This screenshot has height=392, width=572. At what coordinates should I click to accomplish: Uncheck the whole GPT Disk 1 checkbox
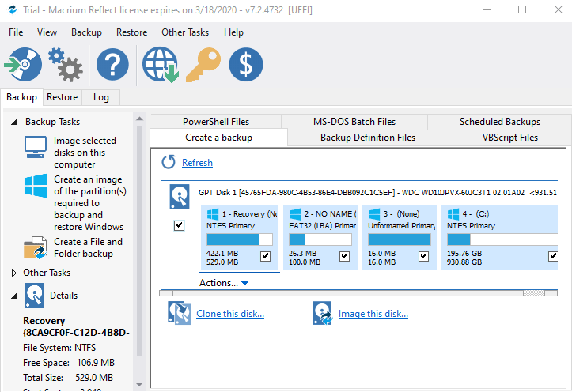(x=179, y=225)
